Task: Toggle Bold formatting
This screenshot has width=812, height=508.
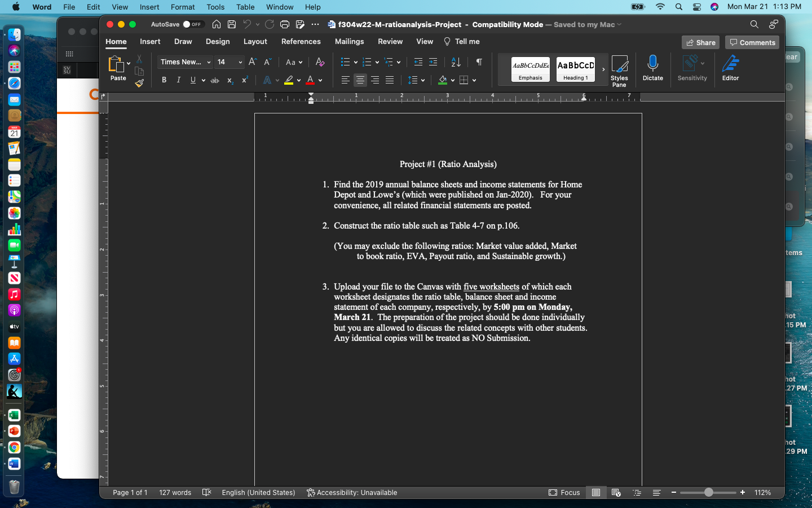Action: (164, 80)
